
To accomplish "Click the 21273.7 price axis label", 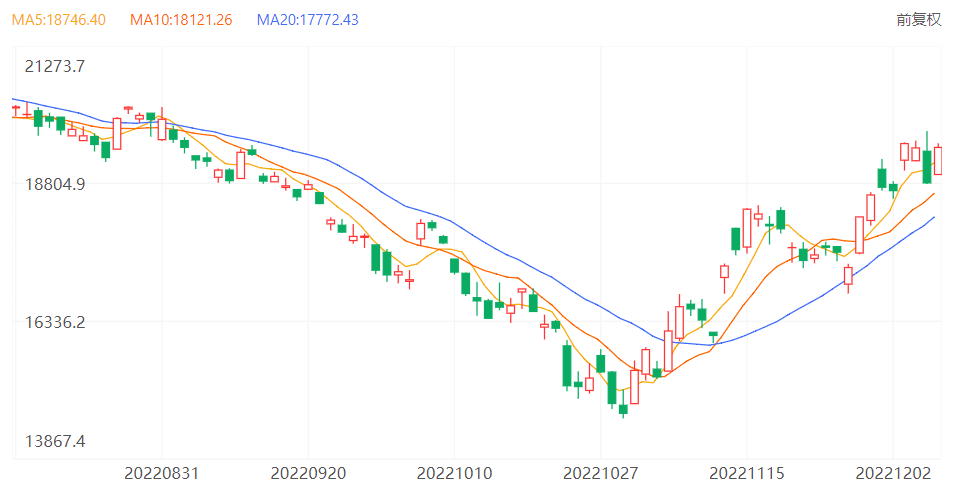I will pos(54,66).
